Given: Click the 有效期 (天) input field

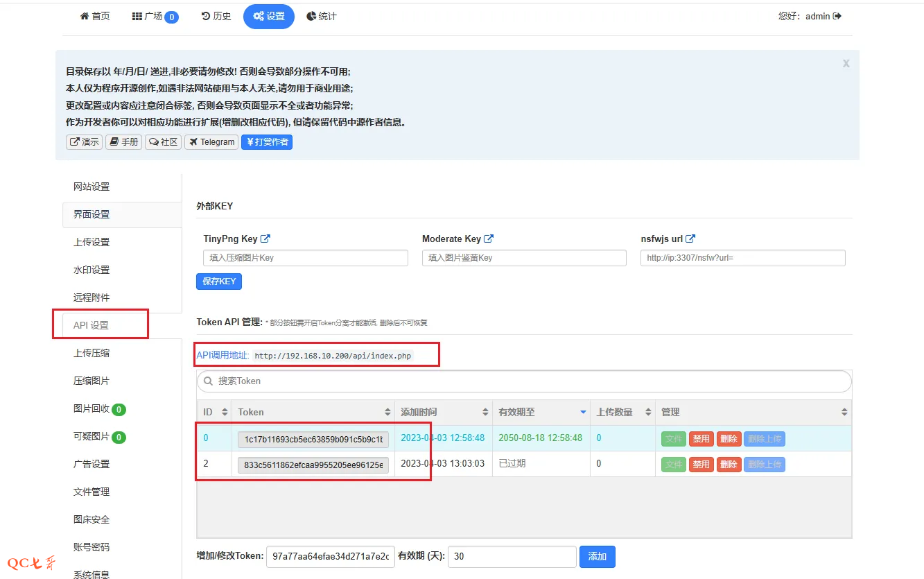Looking at the screenshot, I should pos(512,557).
